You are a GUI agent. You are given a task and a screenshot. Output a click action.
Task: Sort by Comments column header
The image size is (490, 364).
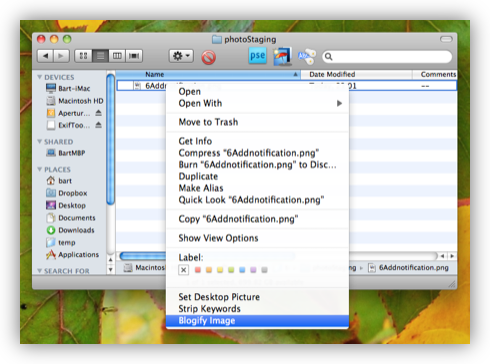pos(435,74)
